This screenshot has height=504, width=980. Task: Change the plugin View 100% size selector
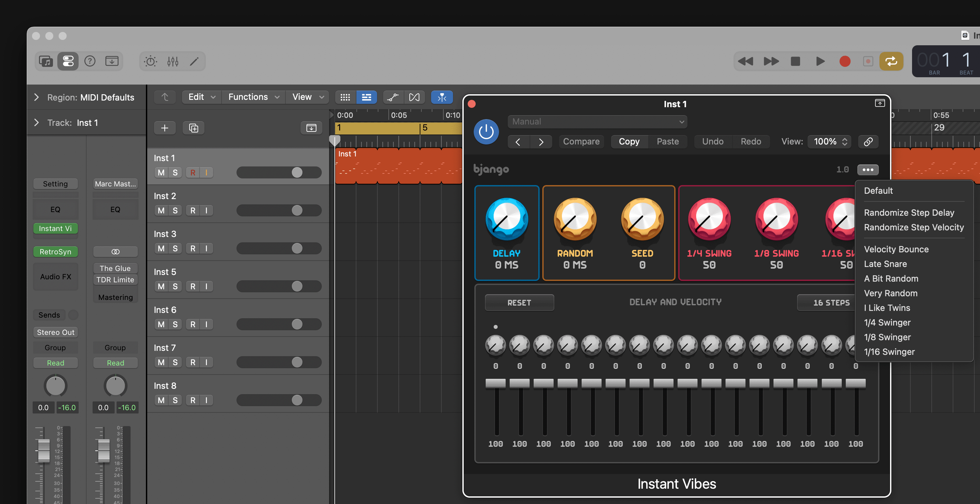(830, 142)
